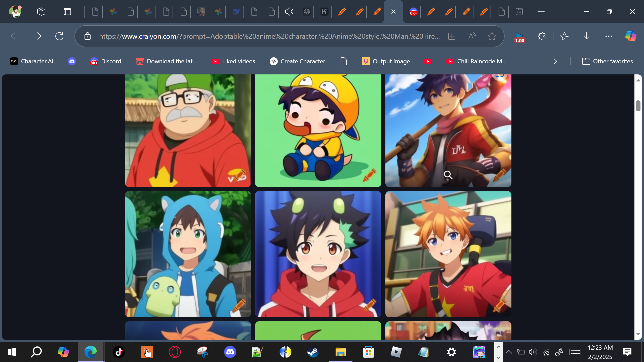The image size is (644, 362).
Task: Expand hidden favorites bar chevron
Action: coord(555,61)
